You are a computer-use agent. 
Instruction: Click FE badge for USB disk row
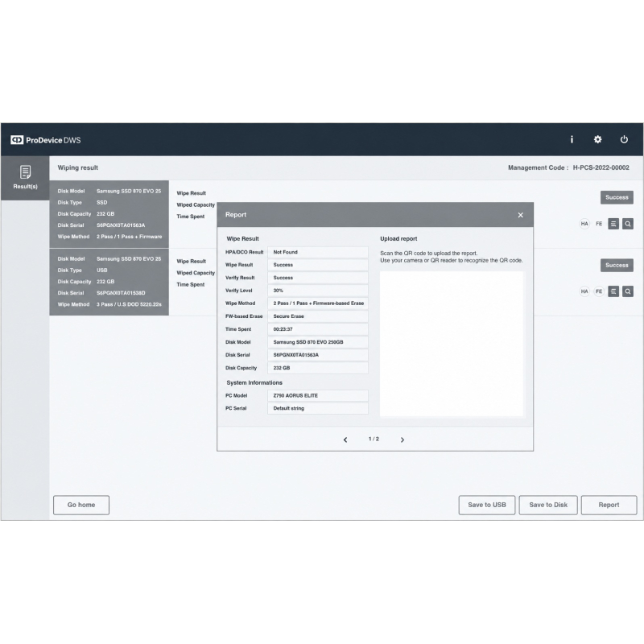pyautogui.click(x=599, y=291)
